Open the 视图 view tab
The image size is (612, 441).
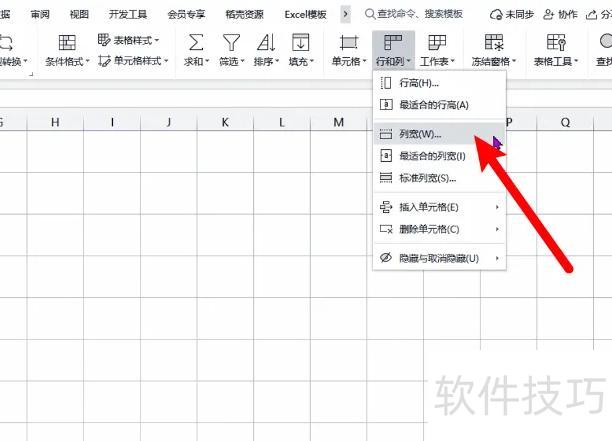[x=79, y=14]
